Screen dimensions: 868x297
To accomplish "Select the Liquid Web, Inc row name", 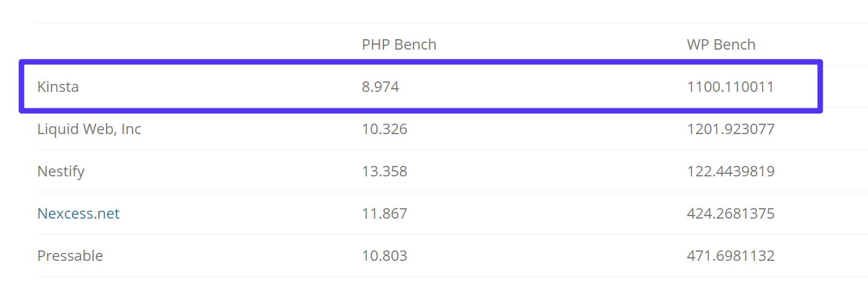I will point(89,129).
